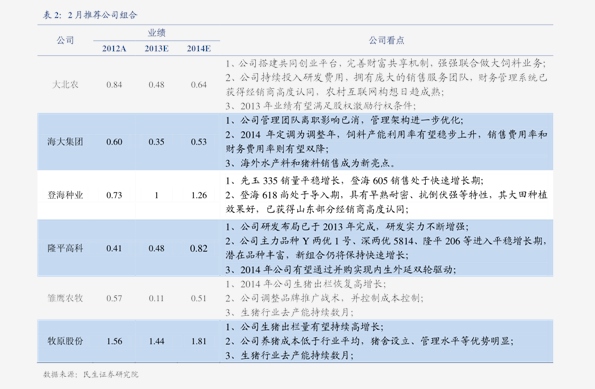Click 牧原股份's 2014E value 1.81
This screenshot has width=595, height=389.
click(x=198, y=341)
